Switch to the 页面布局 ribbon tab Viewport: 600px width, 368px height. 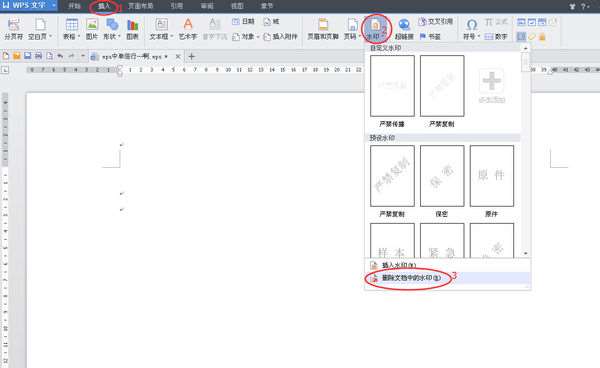(x=140, y=6)
